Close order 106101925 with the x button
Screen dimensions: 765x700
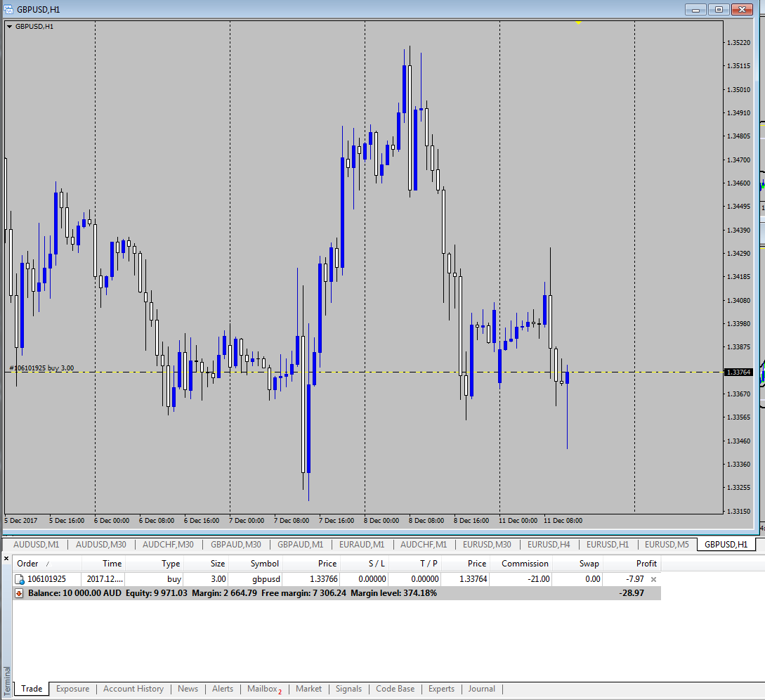[654, 579]
